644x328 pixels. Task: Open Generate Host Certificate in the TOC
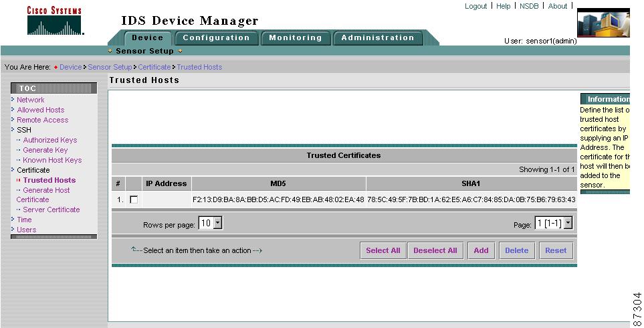tap(43, 195)
